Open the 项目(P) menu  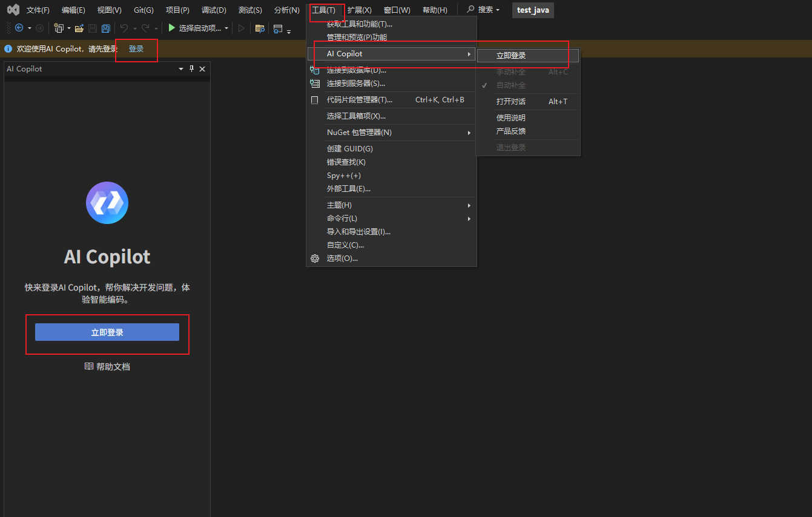pos(178,10)
